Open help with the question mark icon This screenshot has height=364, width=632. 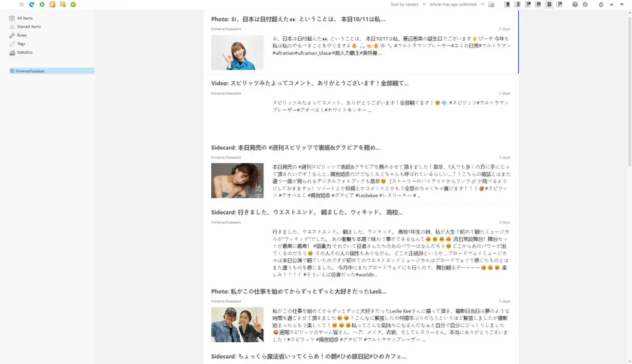[x=575, y=5]
